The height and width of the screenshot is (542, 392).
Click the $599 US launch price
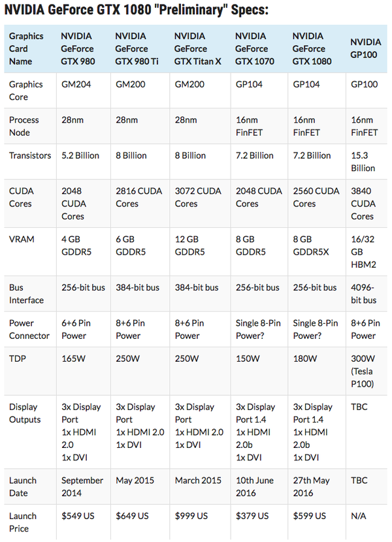pyautogui.click(x=309, y=516)
